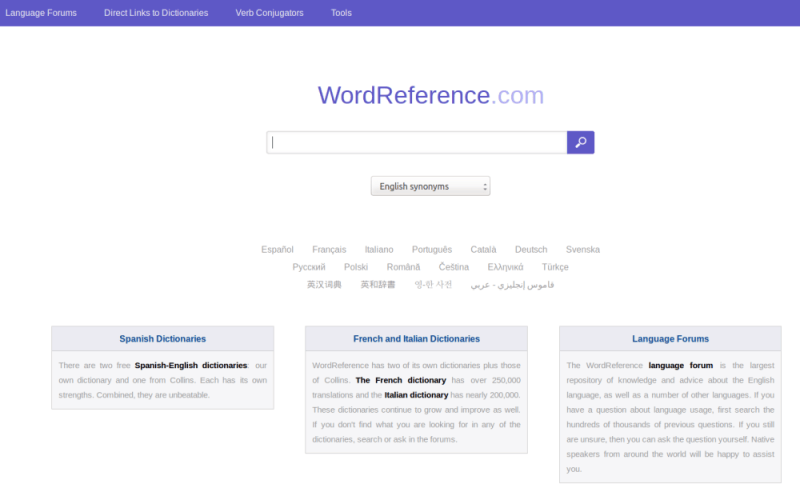Follow the Italian dictionary bold link
This screenshot has width=800, height=492.
point(416,395)
